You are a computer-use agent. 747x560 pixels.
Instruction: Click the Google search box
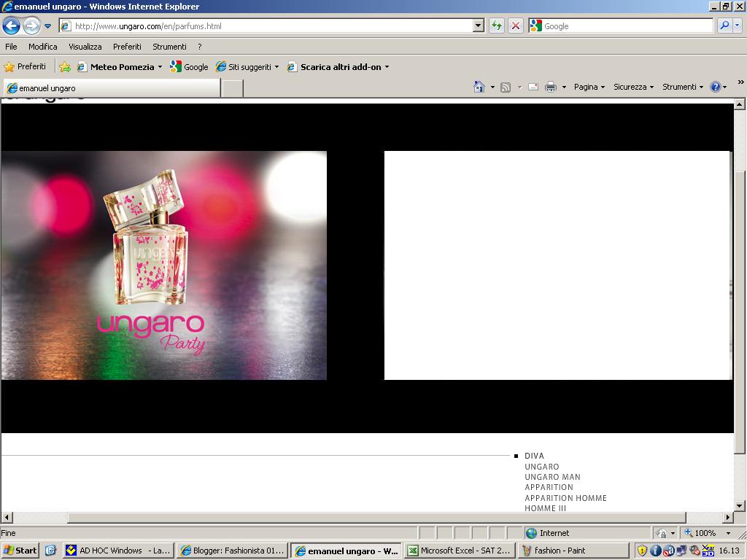click(620, 26)
